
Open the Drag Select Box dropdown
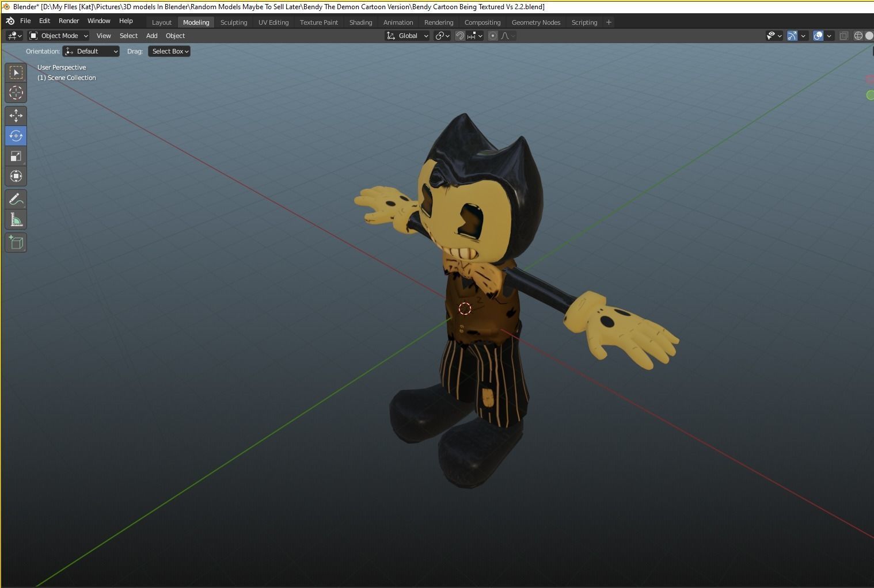169,51
